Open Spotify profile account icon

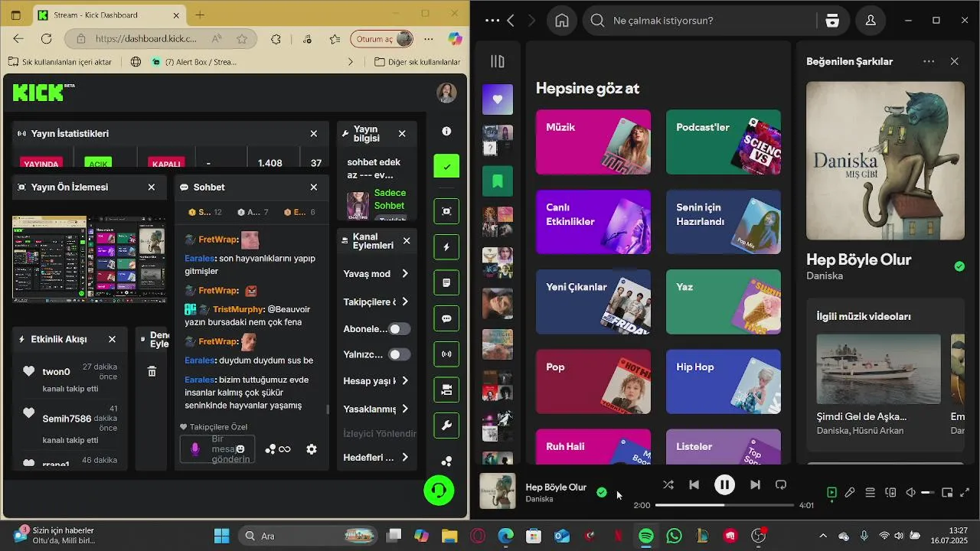click(871, 21)
